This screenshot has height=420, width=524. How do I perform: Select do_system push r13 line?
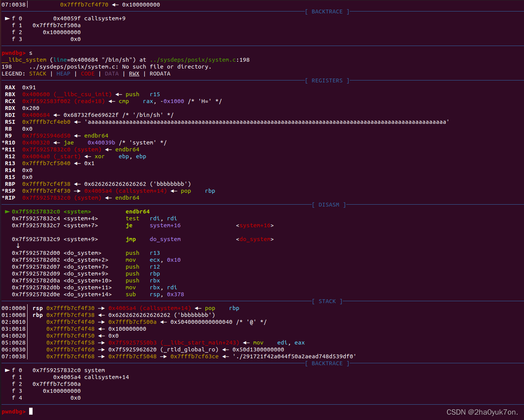(86, 253)
